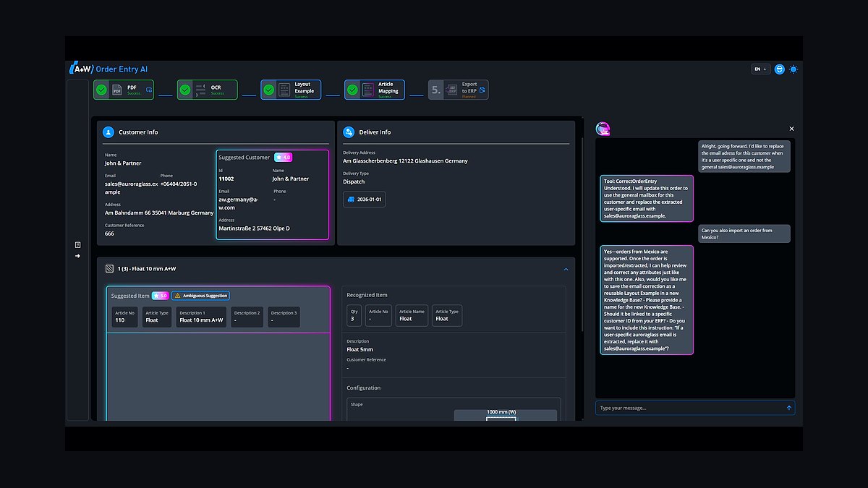This screenshot has width=868, height=488.
Task: Click the email sales@auroraglass.example in Customer Info
Action: (131, 188)
